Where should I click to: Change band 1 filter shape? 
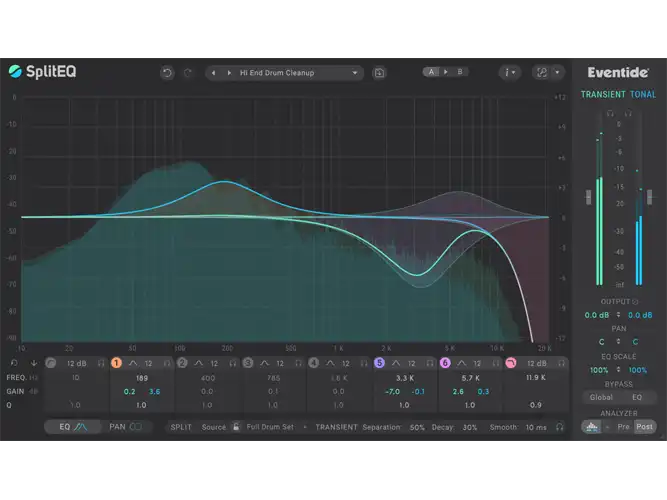133,363
